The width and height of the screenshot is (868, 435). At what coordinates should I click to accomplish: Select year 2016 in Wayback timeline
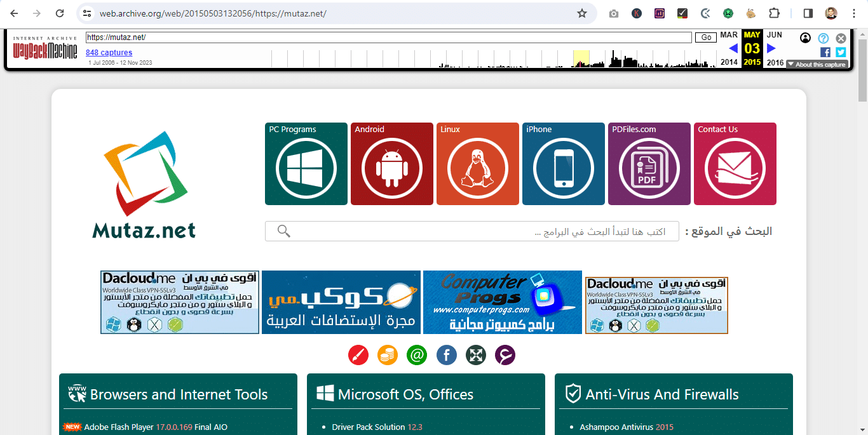coord(775,63)
